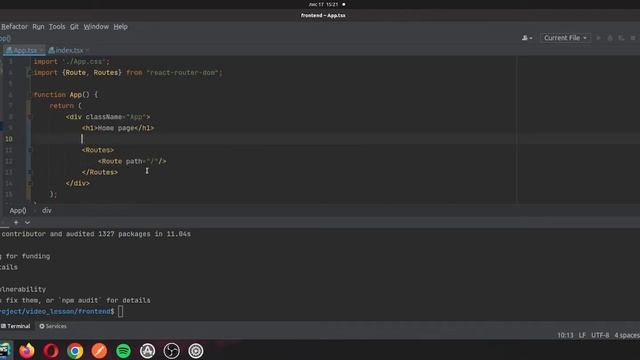Open the Refactor menu

pos(14,27)
